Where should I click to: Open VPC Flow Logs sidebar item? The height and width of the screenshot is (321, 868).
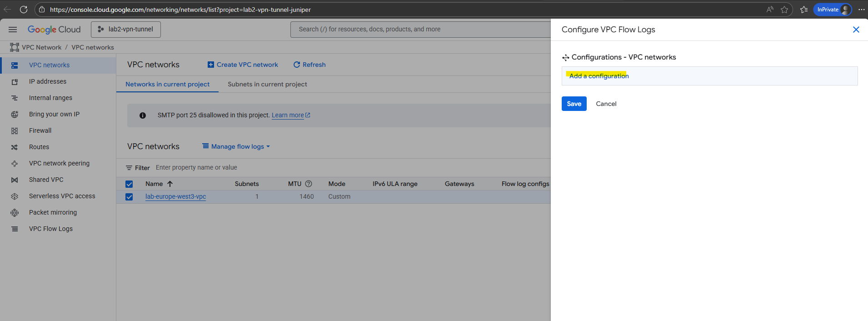click(x=51, y=229)
